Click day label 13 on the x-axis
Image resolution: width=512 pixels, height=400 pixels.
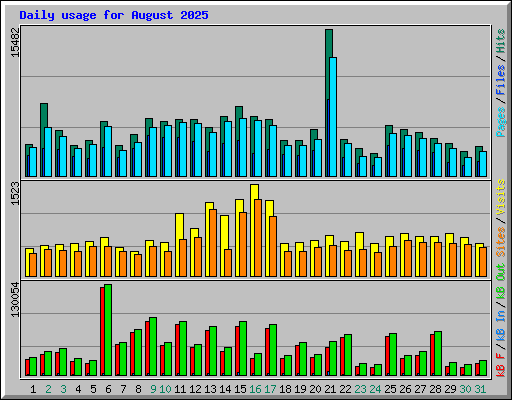click(210, 389)
